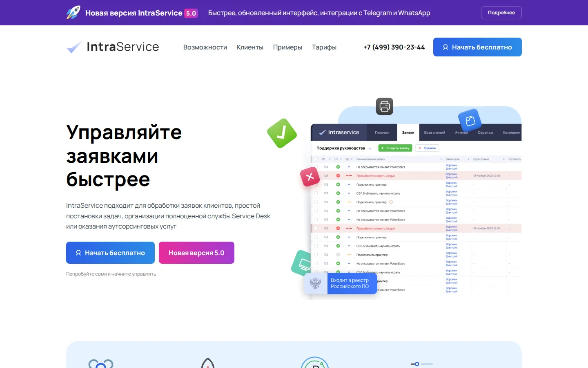Image resolution: width=588 pixels, height=368 pixels.
Task: Open the 'Ст' column filter arrow
Action: pyautogui.click(x=341, y=159)
